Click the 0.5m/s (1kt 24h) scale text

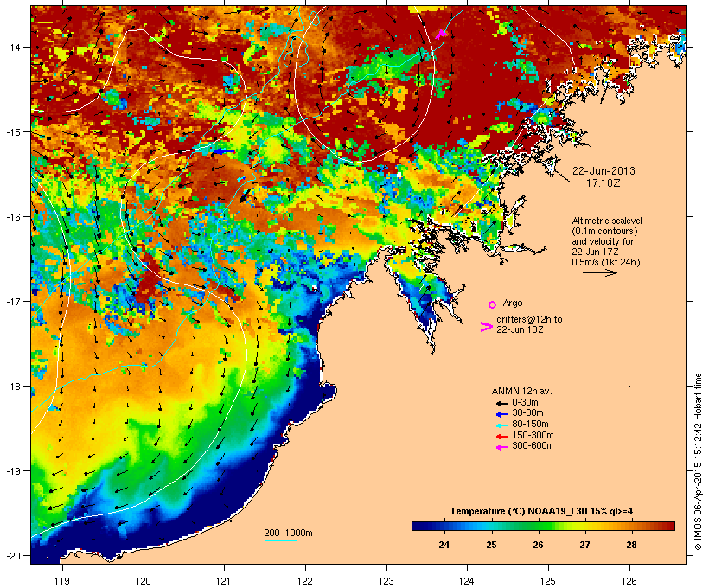tap(606, 262)
